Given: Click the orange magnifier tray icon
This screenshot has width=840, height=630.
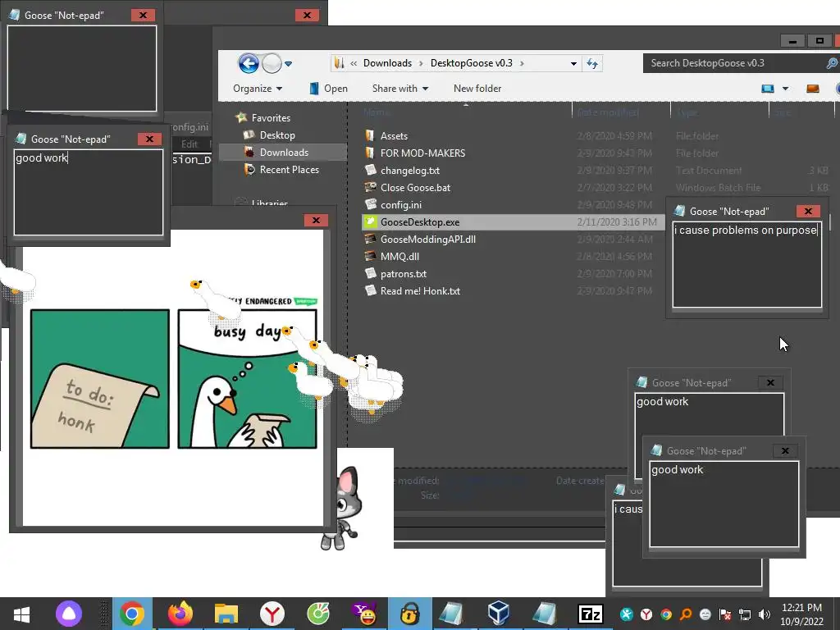Looking at the screenshot, I should (686, 614).
